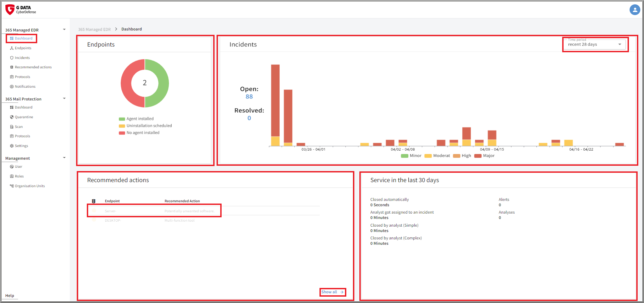Open Protocols under 365 Managed EDR
This screenshot has height=303, width=644.
[22, 77]
